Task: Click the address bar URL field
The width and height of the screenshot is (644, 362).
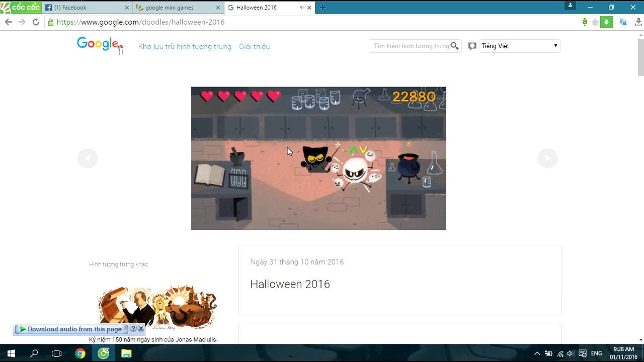Action: tap(312, 22)
